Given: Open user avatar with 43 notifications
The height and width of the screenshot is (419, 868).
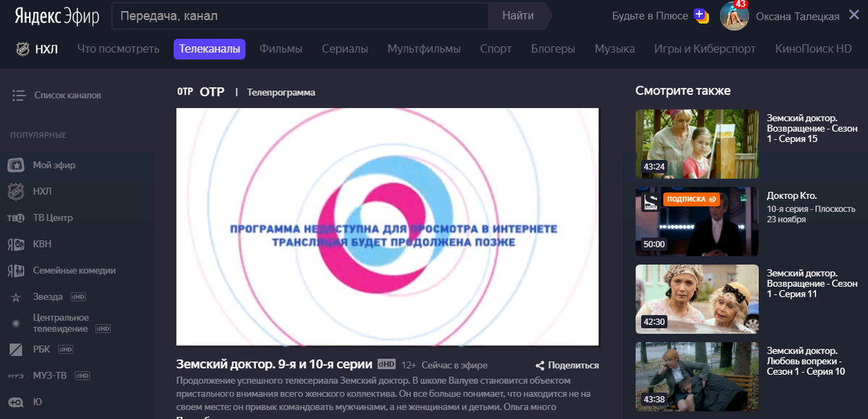Looking at the screenshot, I should (734, 16).
